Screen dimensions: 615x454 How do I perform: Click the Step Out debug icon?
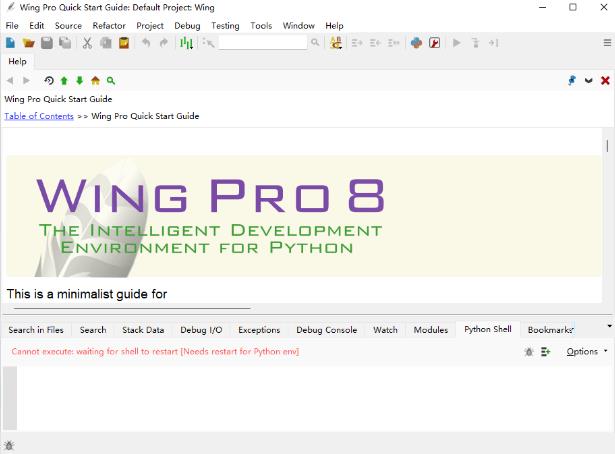(x=493, y=43)
